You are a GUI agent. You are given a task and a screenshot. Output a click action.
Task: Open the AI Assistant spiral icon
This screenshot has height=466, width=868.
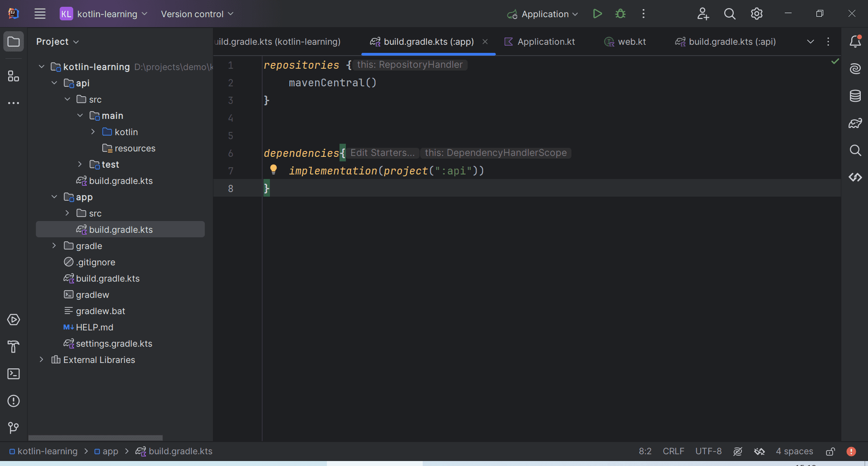[855, 69]
